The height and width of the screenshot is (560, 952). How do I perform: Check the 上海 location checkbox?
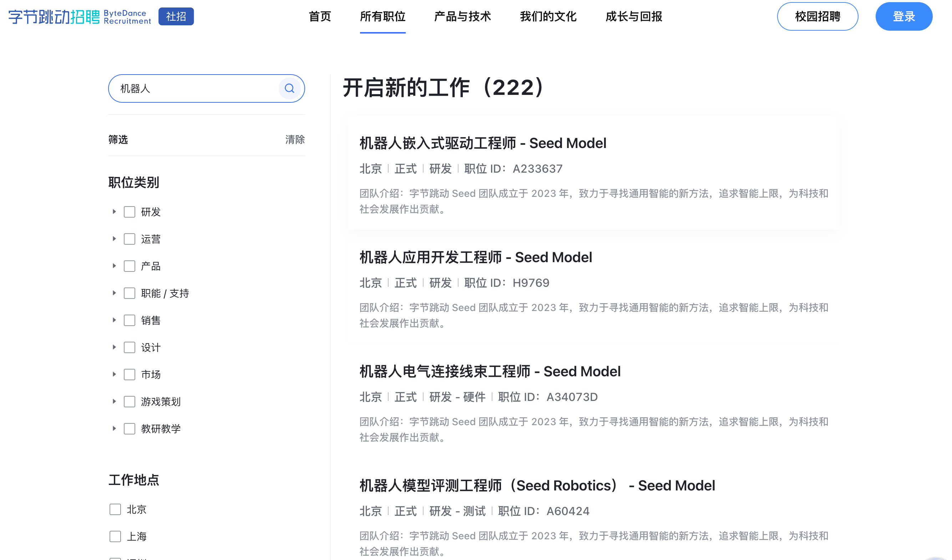[x=115, y=536]
